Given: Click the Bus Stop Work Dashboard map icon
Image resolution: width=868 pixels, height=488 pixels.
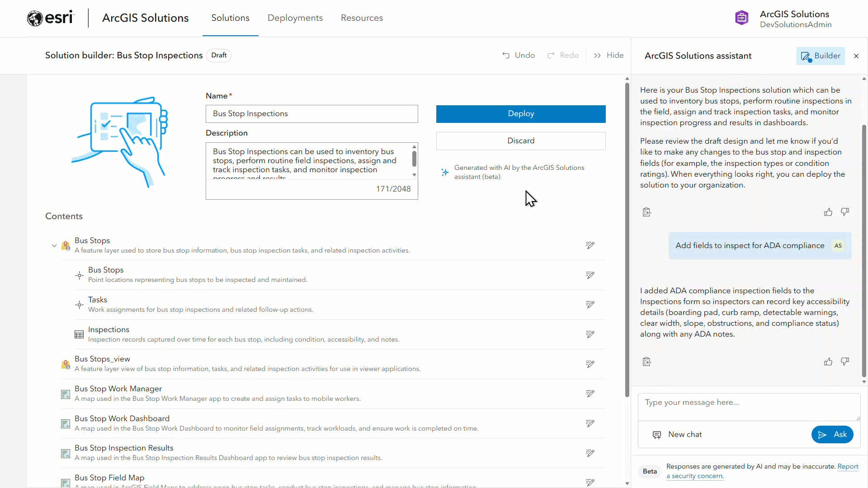Looking at the screenshot, I should pyautogui.click(x=66, y=424).
